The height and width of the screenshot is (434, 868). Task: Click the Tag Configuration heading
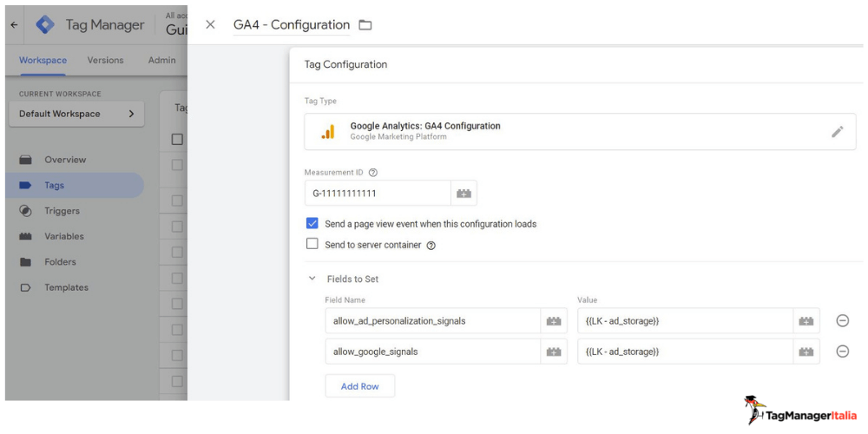346,65
